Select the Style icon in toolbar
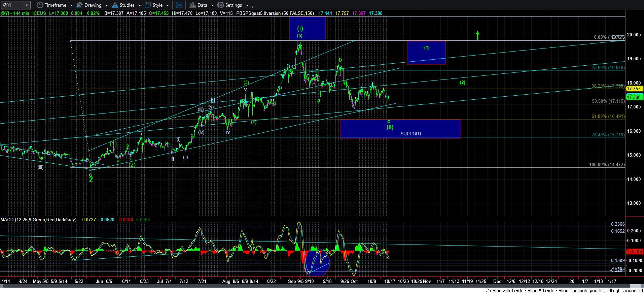The width and height of the screenshot is (644, 293). [x=148, y=5]
